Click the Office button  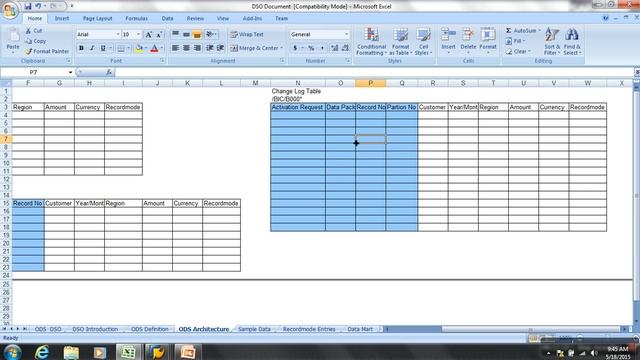10,10
